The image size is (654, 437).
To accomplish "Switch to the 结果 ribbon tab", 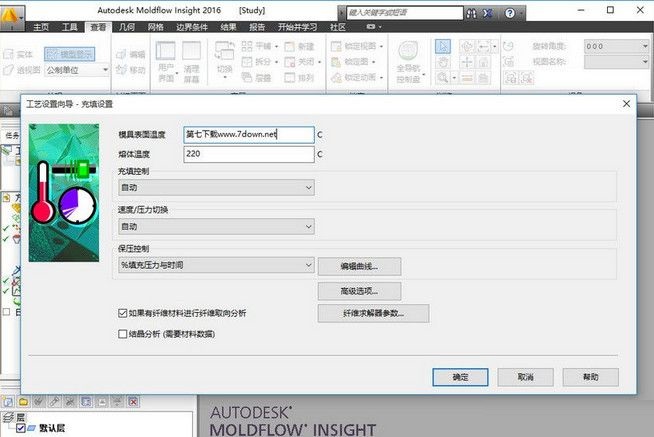I will 228,27.
